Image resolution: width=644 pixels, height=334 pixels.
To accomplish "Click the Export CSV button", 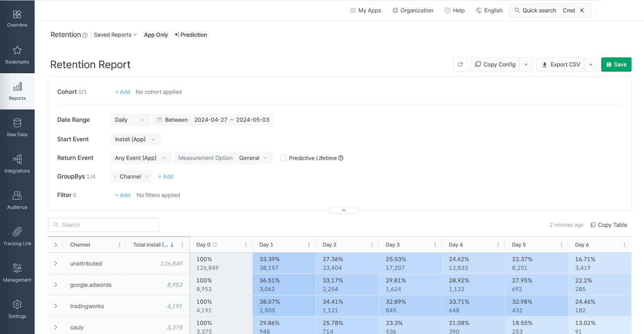I will [x=561, y=64].
